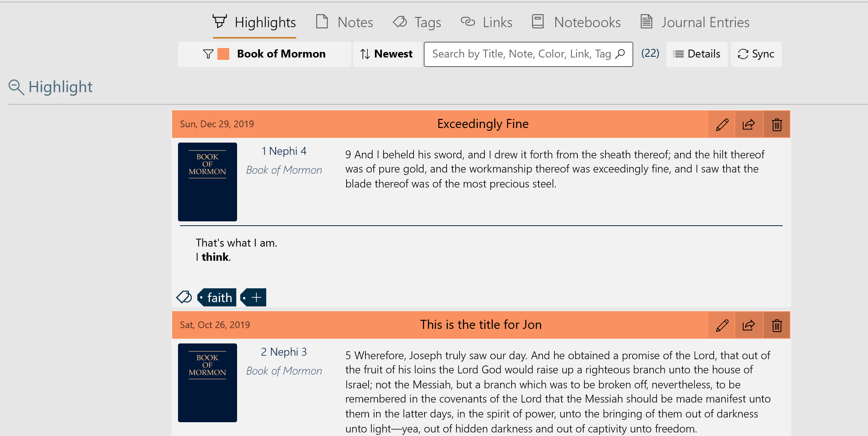The image size is (868, 436).
Task: Open the Book of Mormon filter selector
Action: (281, 54)
